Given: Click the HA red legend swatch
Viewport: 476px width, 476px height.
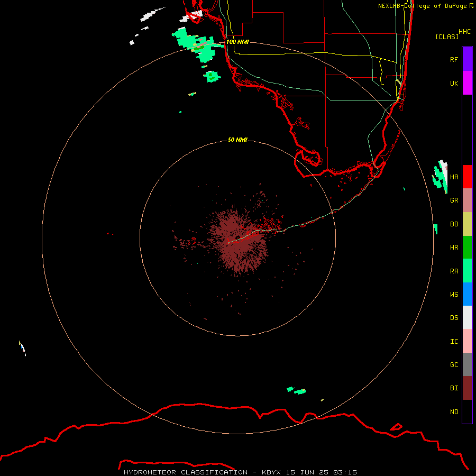Looking at the screenshot, I should coord(467,177).
